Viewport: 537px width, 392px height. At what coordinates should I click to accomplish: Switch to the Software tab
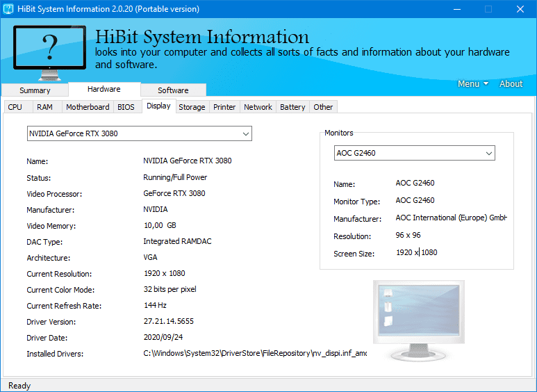point(173,90)
